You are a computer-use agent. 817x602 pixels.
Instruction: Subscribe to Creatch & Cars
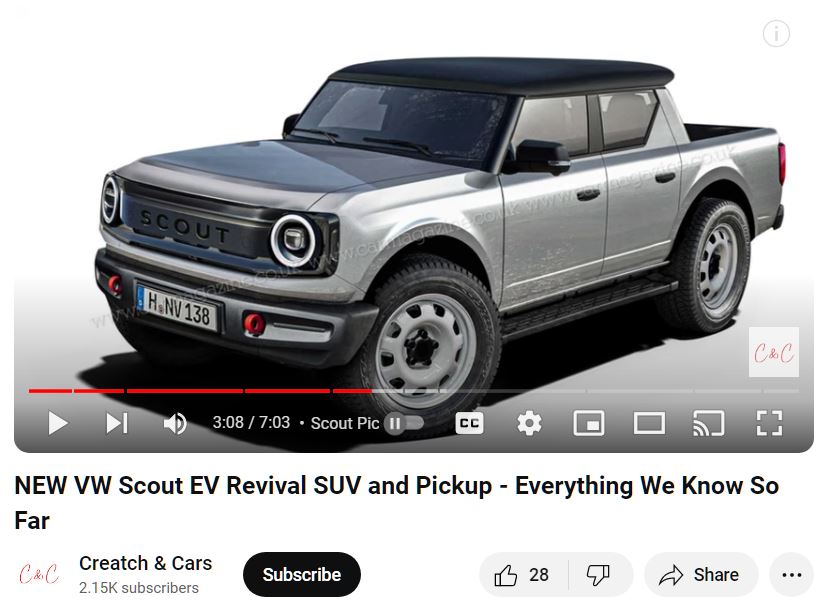(302, 574)
